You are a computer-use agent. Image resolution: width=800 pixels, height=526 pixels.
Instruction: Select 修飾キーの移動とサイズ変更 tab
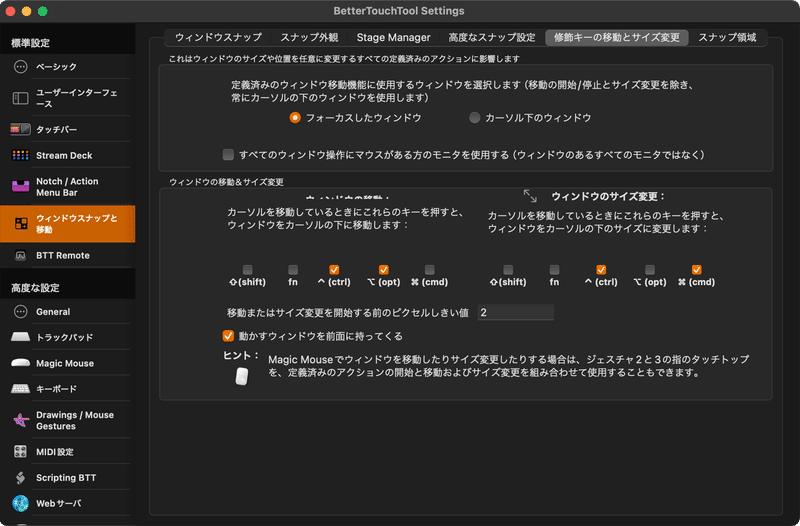(x=617, y=37)
